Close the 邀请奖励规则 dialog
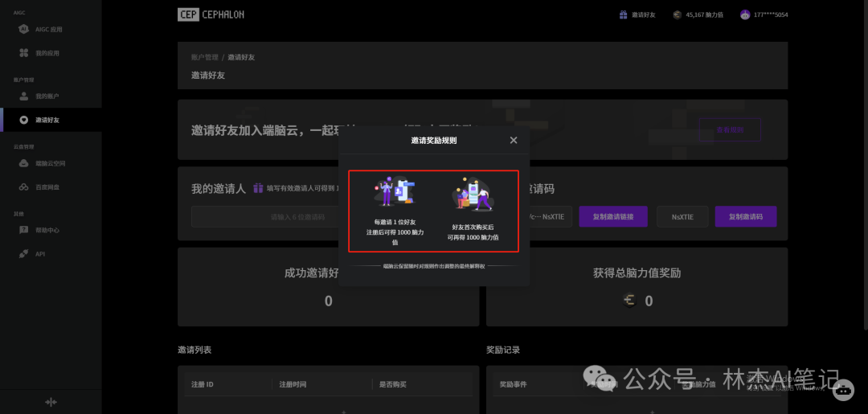Screen dimensions: 868x414 click(513, 141)
